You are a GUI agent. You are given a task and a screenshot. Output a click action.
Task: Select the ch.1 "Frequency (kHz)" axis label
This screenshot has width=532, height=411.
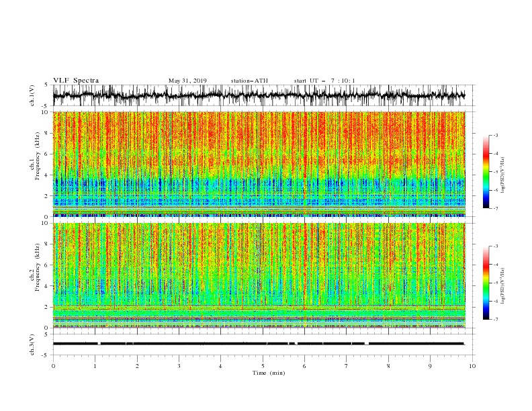[x=38, y=156]
